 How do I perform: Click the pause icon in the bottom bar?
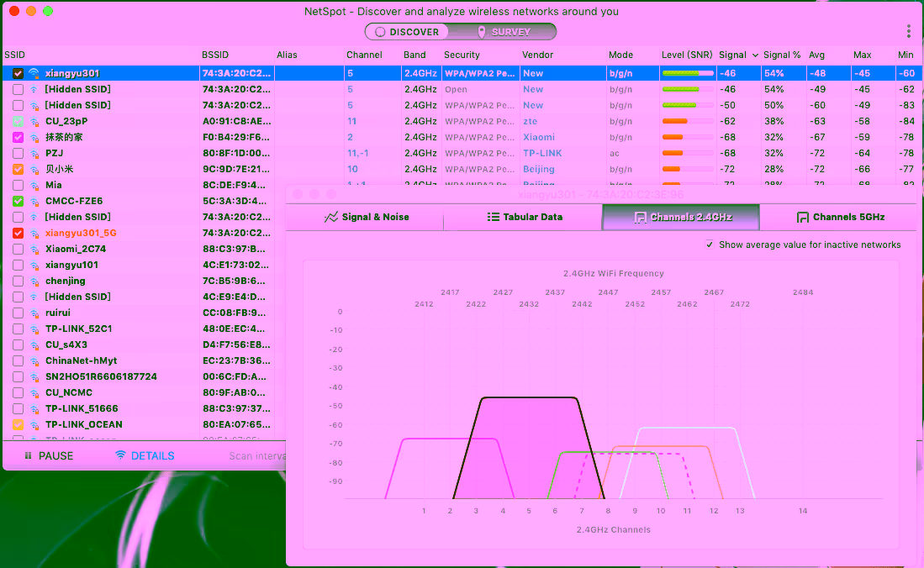[x=28, y=455]
